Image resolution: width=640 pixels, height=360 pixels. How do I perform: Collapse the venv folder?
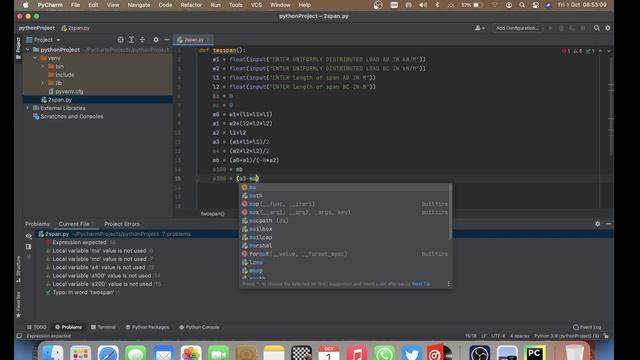pyautogui.click(x=35, y=58)
